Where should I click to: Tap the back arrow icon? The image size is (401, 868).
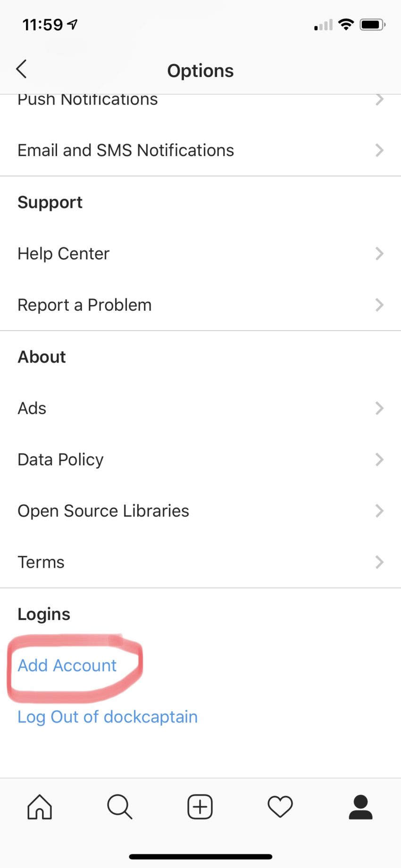click(x=21, y=69)
